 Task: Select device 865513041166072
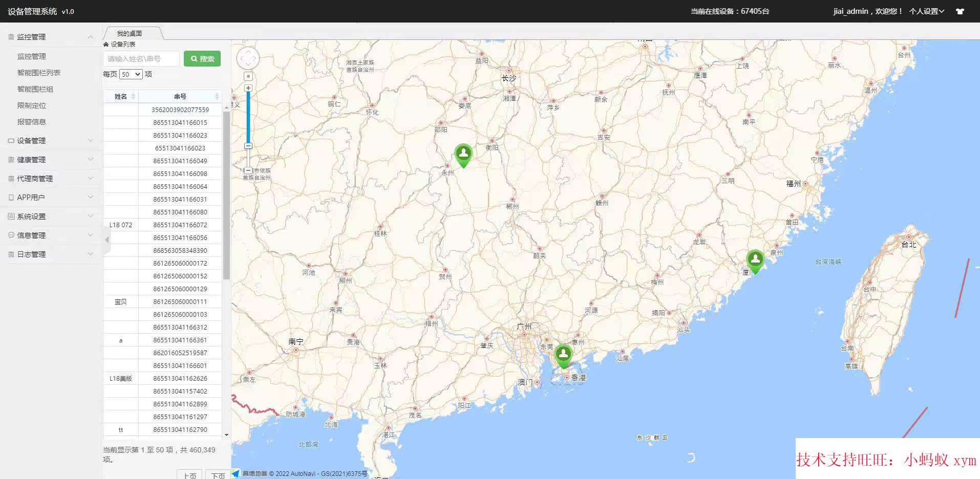(x=163, y=225)
